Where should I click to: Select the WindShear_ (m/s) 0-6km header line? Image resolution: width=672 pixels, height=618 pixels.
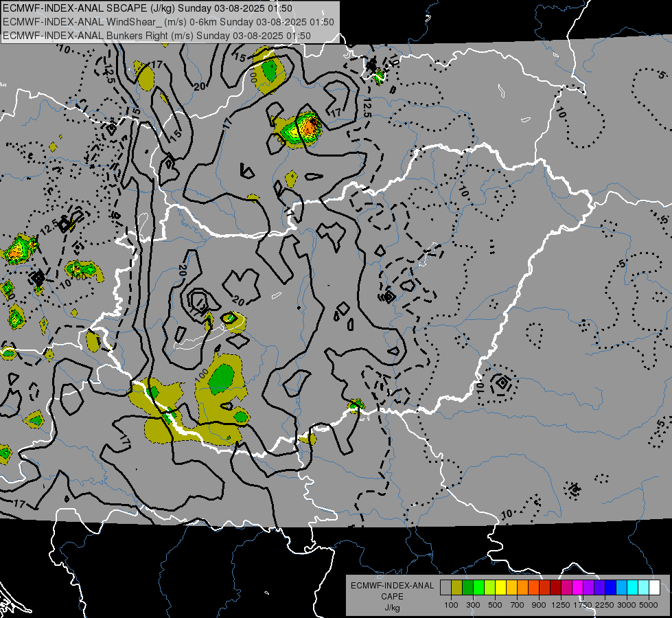168,22
